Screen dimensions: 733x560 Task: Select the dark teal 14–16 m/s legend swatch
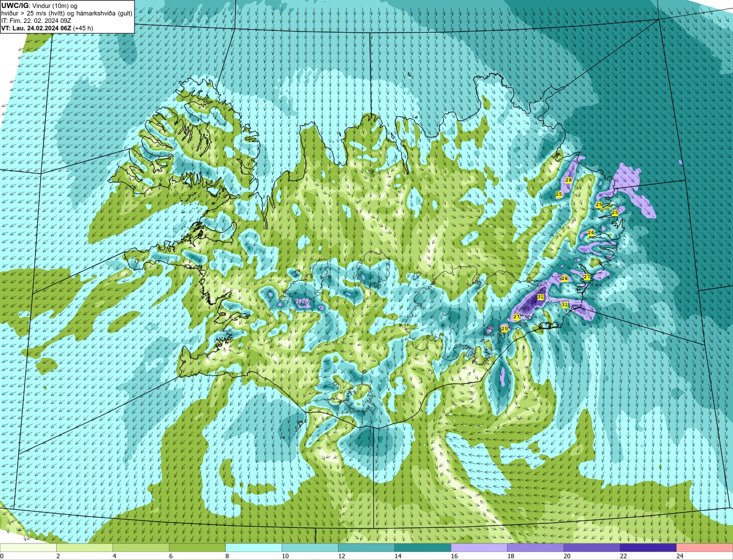coord(423,548)
